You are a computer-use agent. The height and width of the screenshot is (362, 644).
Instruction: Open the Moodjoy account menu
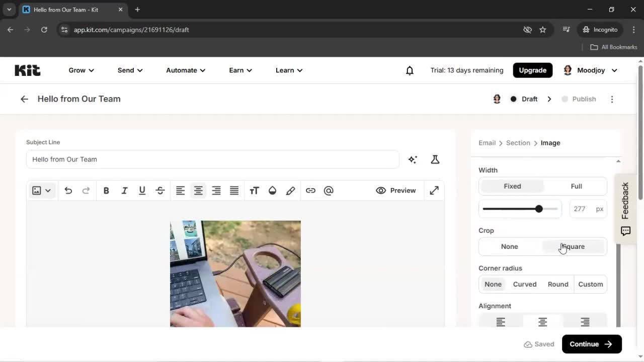590,70
